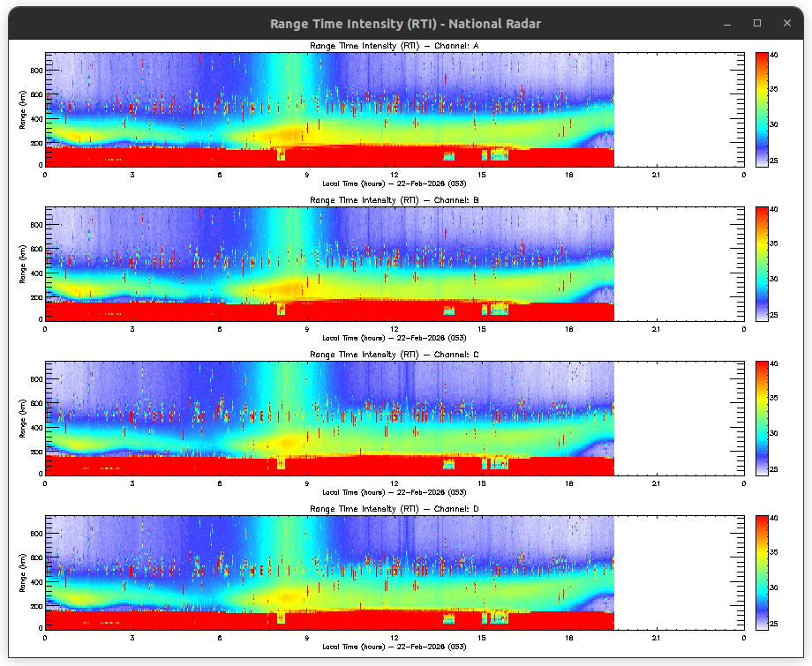Select the 'Channel: C' plot title
This screenshot has height=666, width=812.
click(x=395, y=355)
